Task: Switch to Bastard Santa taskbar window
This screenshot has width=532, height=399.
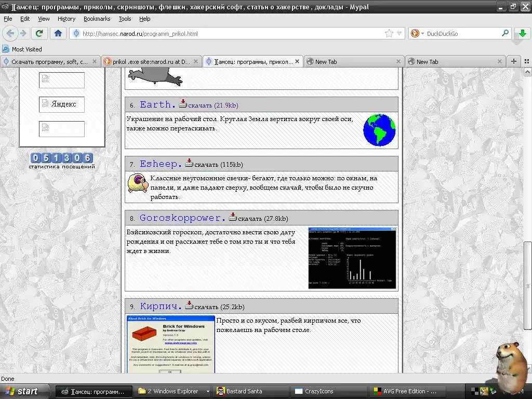Action: tap(251, 391)
